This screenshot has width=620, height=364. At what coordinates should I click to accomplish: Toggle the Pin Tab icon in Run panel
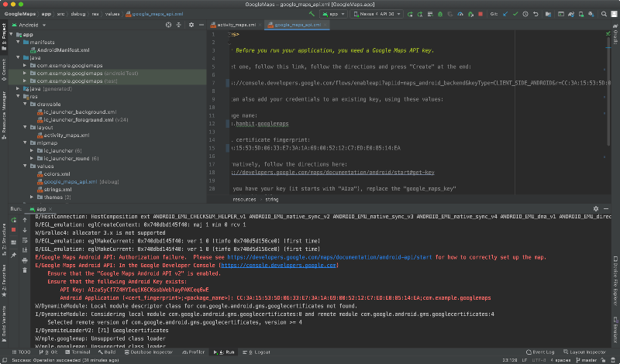click(14, 256)
